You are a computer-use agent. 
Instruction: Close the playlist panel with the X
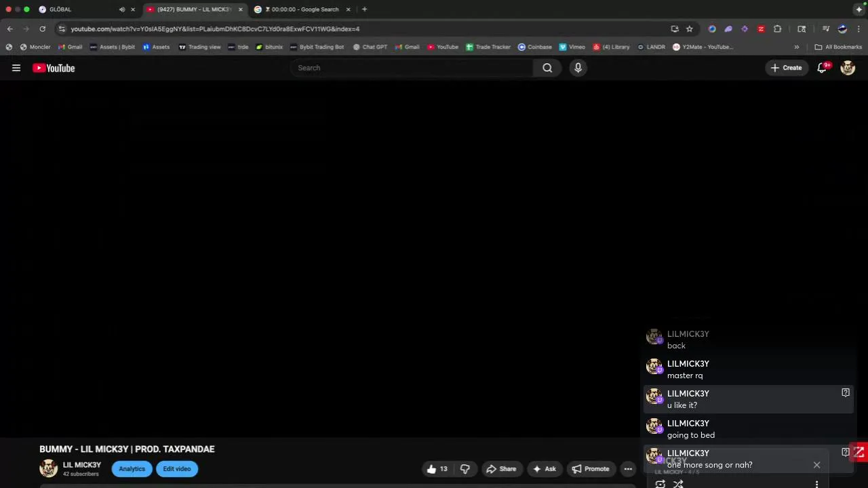[x=816, y=465]
